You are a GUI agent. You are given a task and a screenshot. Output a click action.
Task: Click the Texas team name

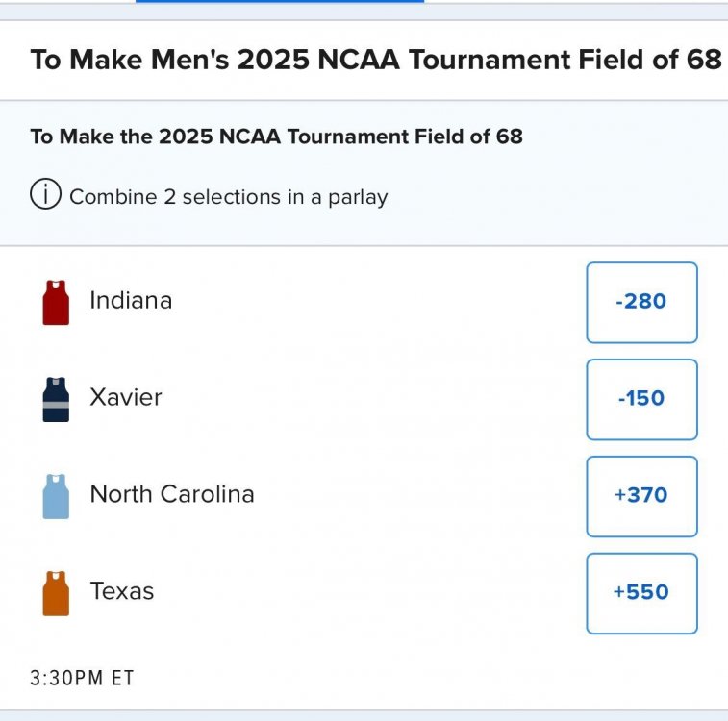click(x=122, y=590)
